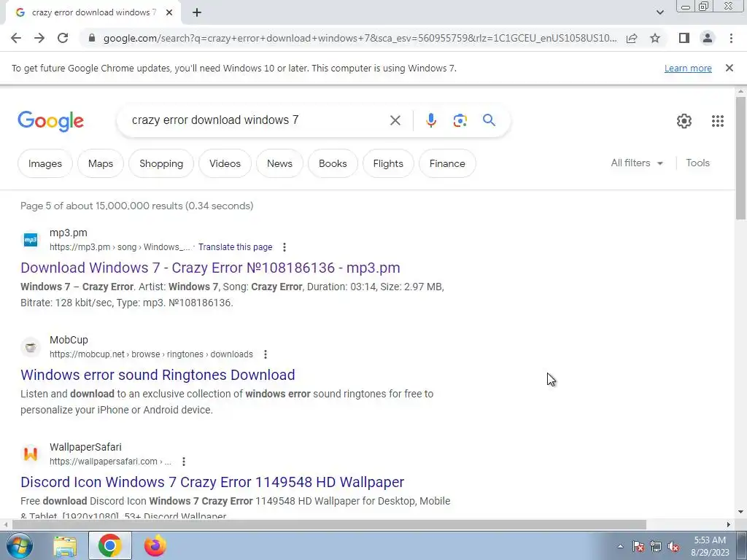Switch to Images results
The image size is (747, 560).
[44, 163]
